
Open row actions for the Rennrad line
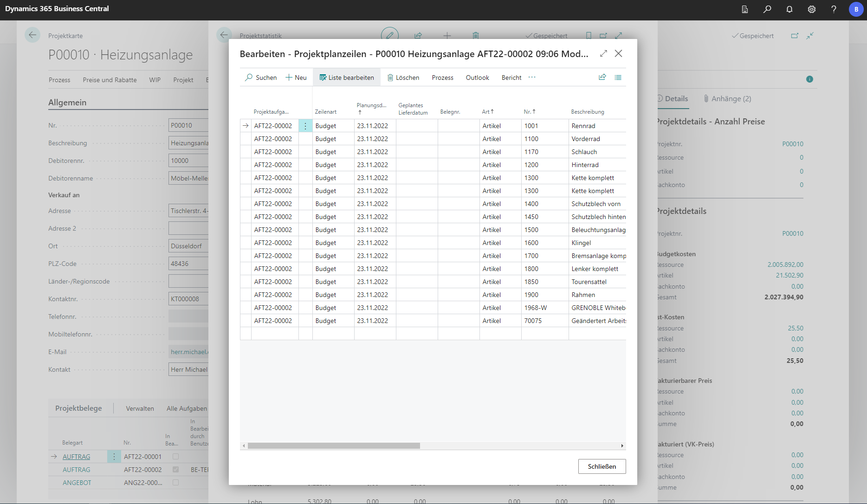tap(305, 126)
